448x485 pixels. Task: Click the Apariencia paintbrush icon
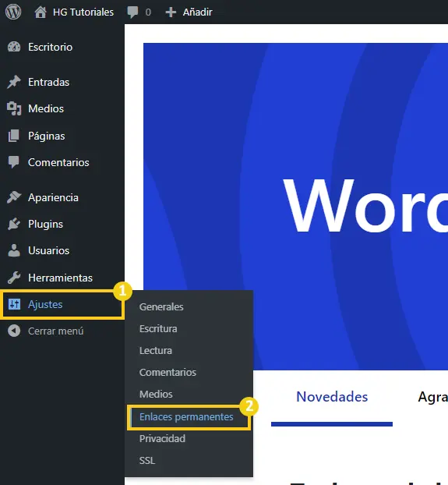14,197
